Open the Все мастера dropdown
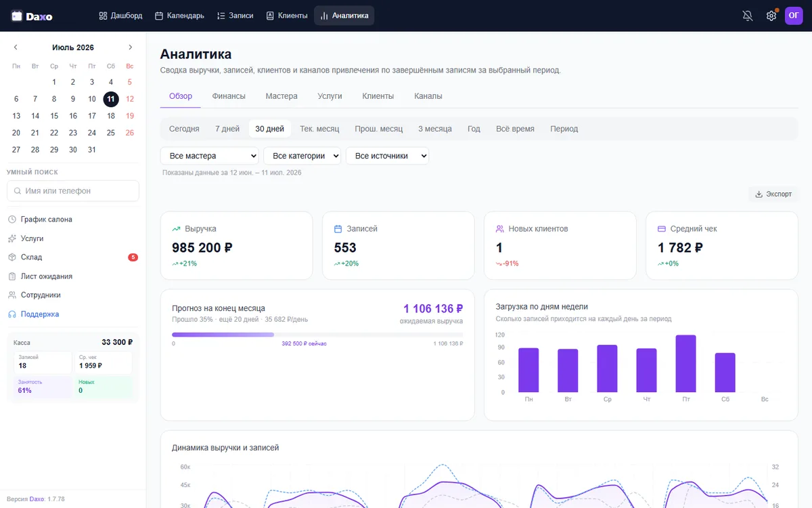812x508 pixels. [x=210, y=156]
